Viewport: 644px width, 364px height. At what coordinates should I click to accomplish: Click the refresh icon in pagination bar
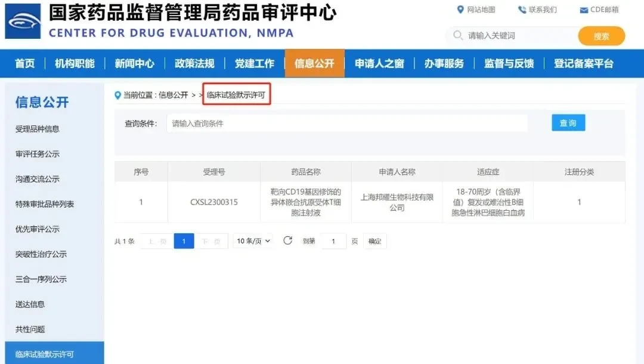(x=288, y=240)
